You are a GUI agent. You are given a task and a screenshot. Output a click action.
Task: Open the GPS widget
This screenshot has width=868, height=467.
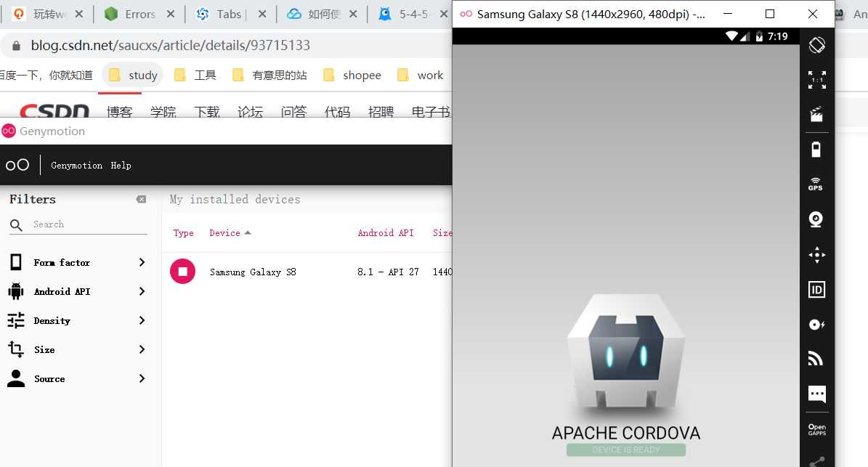[x=816, y=184]
